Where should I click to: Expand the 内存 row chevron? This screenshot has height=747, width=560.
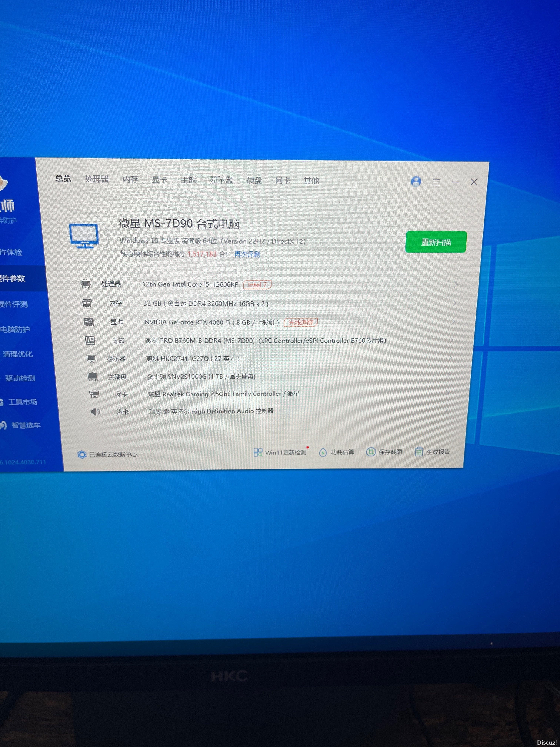coord(454,303)
